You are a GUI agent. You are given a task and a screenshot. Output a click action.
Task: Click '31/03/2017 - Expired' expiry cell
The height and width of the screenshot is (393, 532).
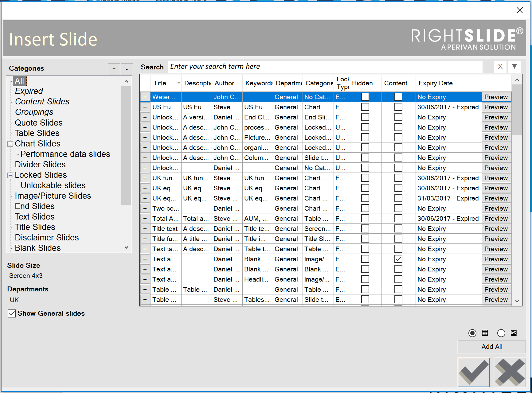(448, 198)
